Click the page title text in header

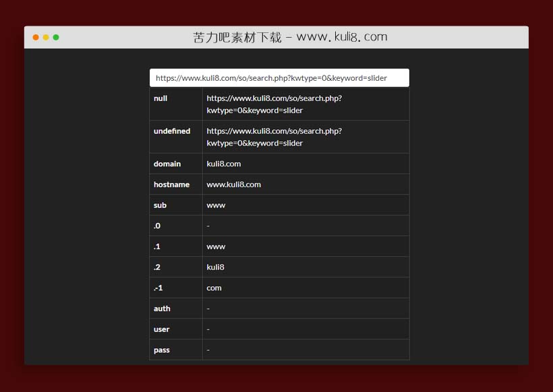coord(290,37)
